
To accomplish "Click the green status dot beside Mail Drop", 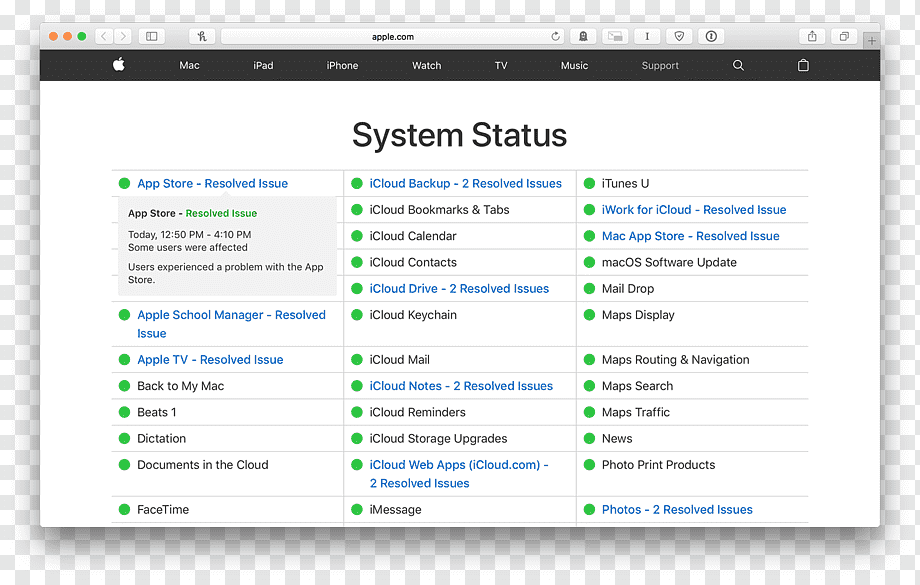I will (590, 289).
